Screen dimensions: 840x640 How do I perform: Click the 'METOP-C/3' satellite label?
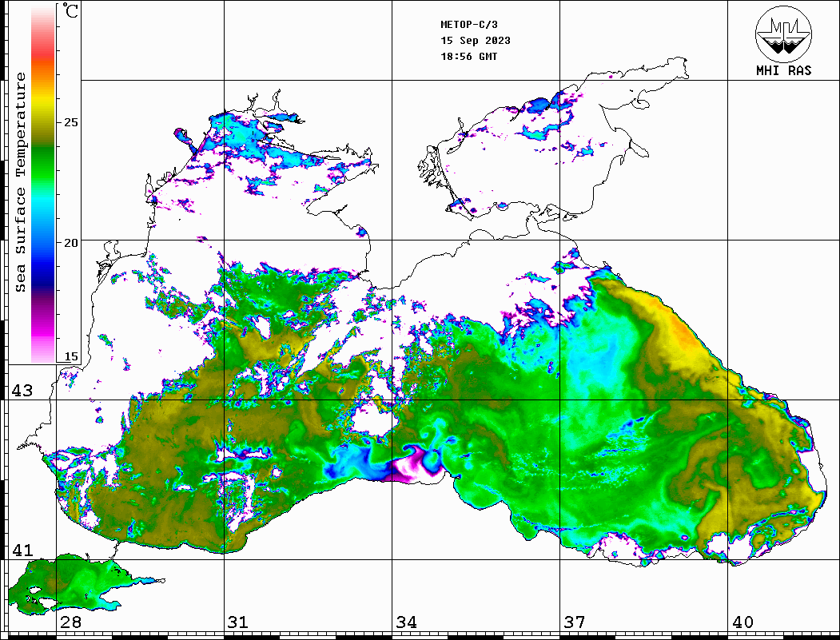click(469, 25)
